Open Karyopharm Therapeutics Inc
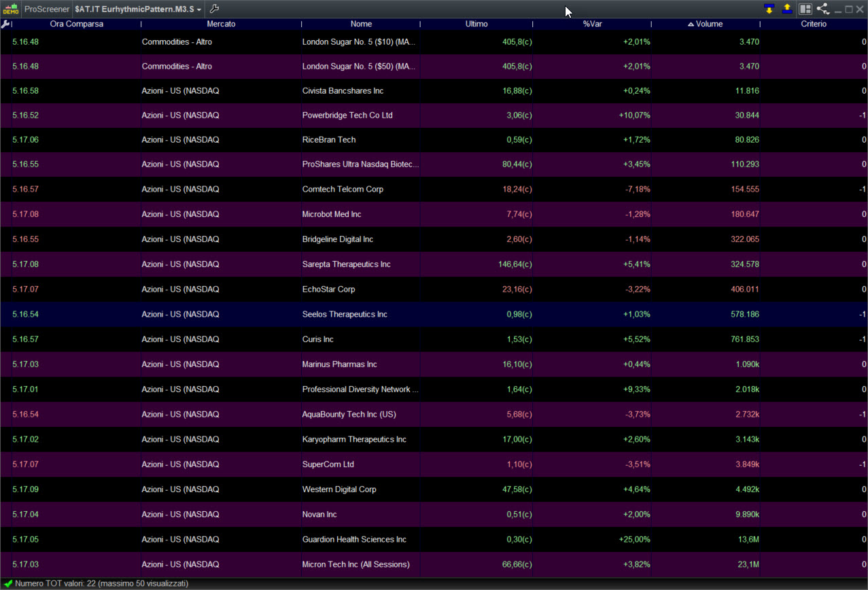Screen dimensions: 868x590 coord(354,440)
